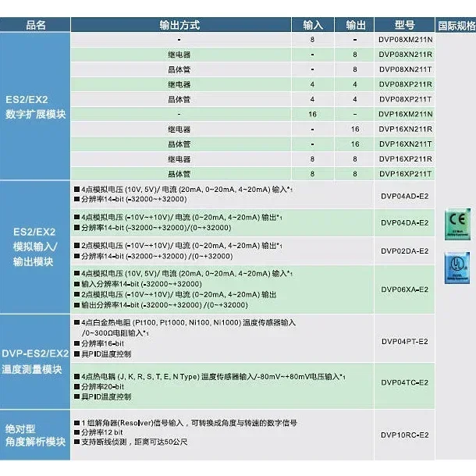Image resolution: width=476 pixels, height=476 pixels.
Task: Click 分辨率14-bit line of DVP04AD-E2
Action: tap(130, 200)
